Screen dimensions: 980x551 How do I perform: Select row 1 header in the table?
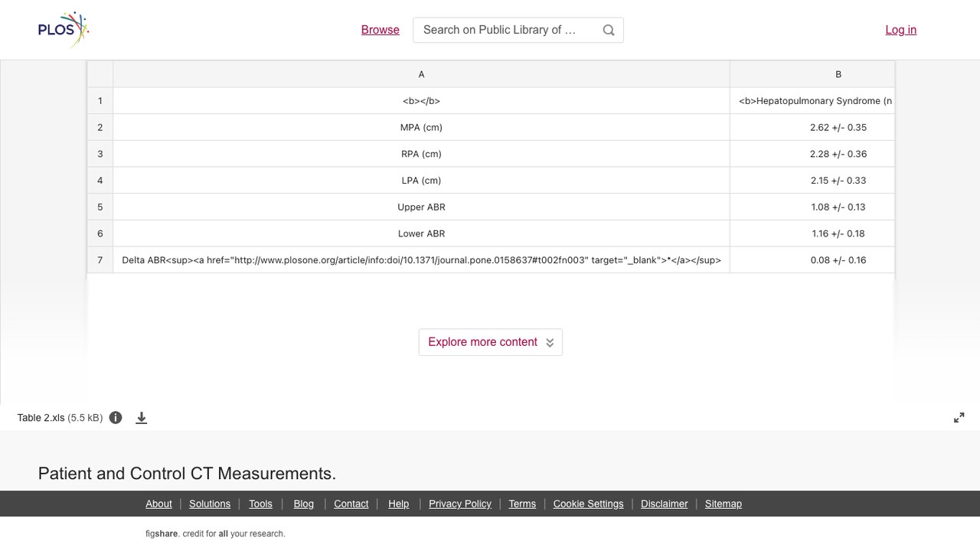coord(100,101)
